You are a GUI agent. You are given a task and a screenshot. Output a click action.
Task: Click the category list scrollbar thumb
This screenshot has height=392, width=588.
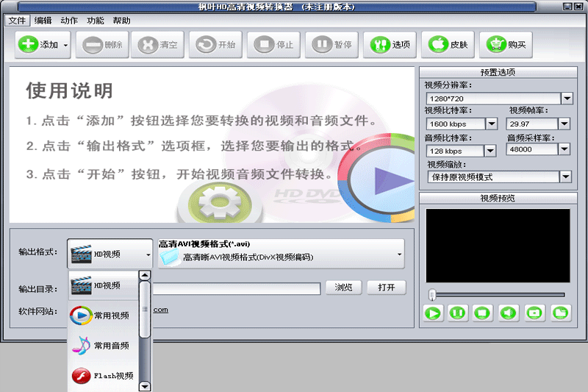click(145, 310)
